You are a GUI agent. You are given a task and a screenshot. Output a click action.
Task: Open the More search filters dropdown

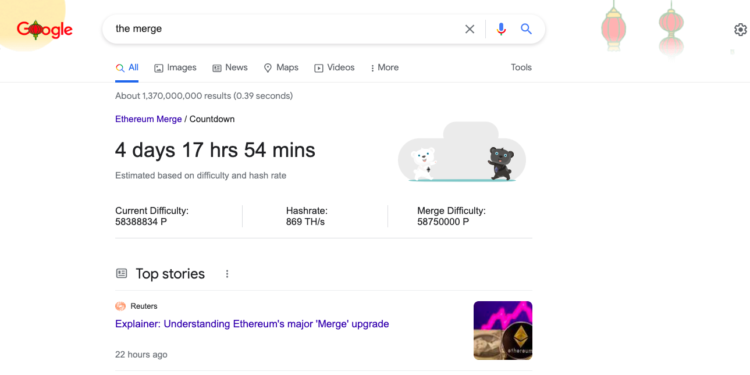385,67
